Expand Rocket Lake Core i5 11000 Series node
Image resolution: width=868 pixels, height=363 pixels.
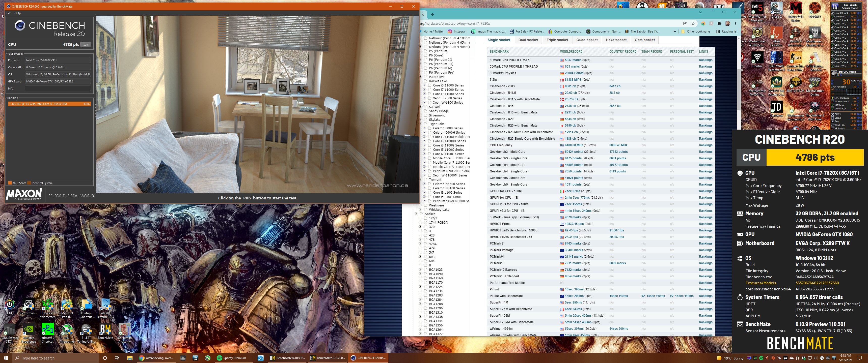coord(424,85)
